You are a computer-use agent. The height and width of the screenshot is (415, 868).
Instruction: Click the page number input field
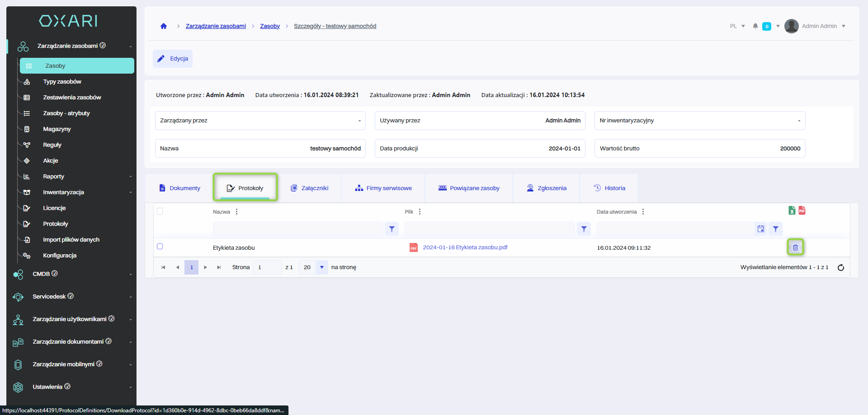[x=267, y=267]
